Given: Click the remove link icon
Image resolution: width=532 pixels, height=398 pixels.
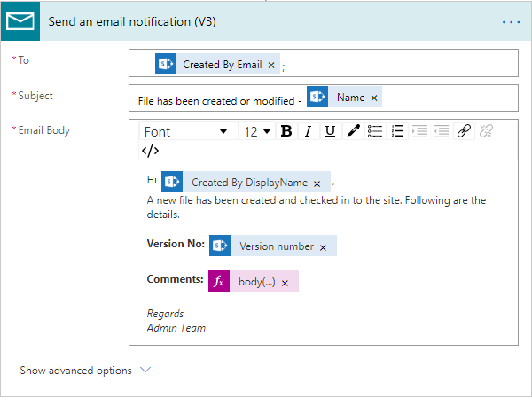Looking at the screenshot, I should pyautogui.click(x=486, y=131).
